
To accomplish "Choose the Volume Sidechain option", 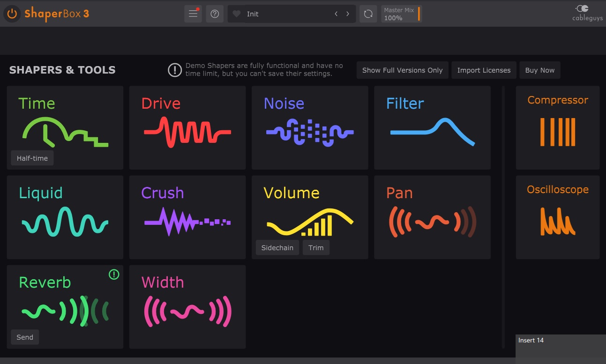I will coord(277,248).
